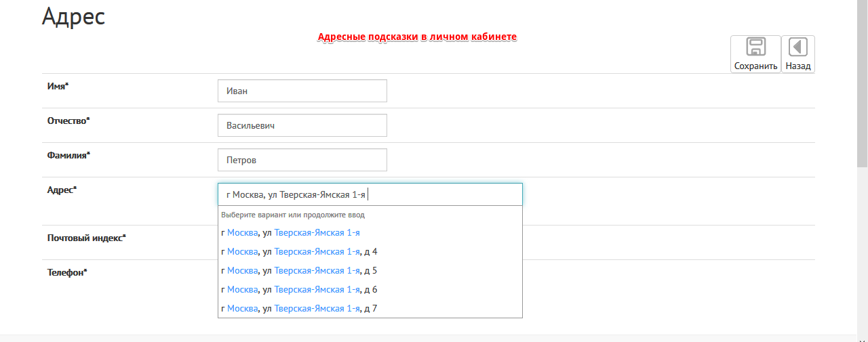Select suggestion ул Тверская-Ямская 1-я without house
The width and height of the screenshot is (868, 342).
(370, 232)
